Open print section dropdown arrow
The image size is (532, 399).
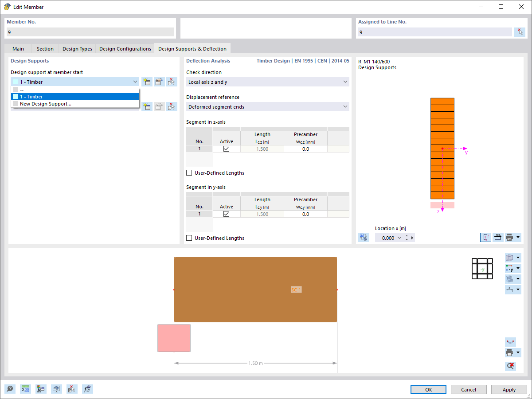(x=518, y=237)
